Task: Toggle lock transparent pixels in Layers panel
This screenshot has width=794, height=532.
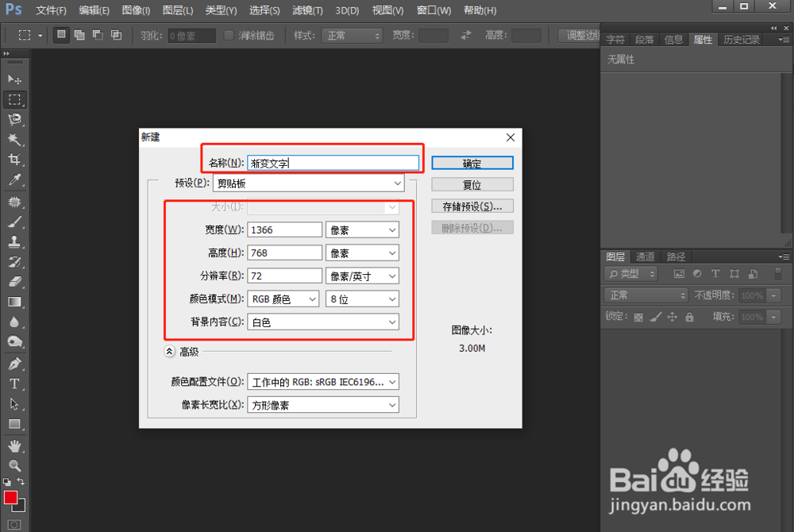Action: [x=638, y=316]
